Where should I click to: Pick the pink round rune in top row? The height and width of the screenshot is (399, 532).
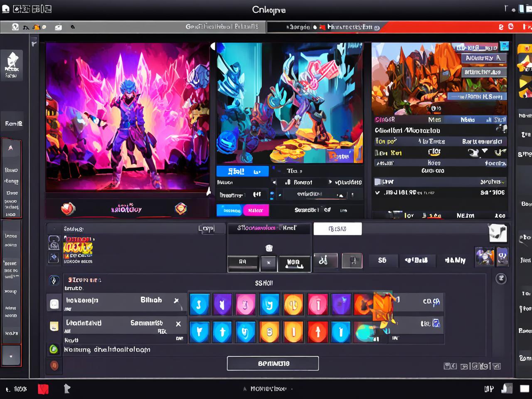246,305
